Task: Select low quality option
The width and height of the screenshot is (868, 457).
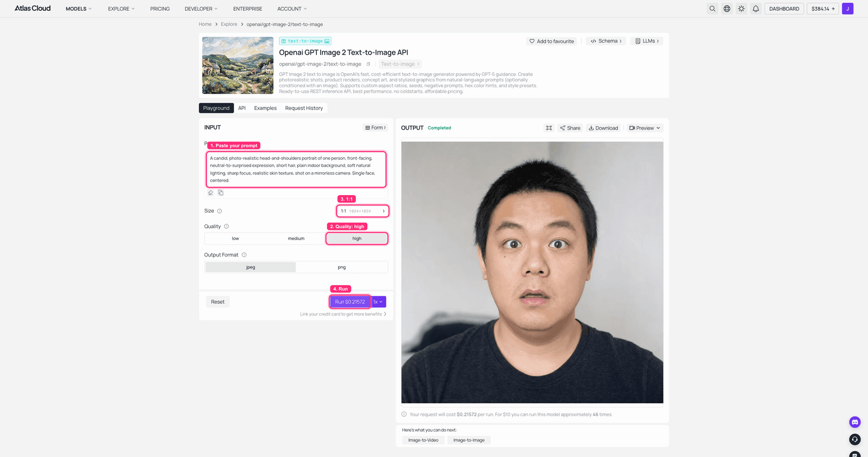Action: click(x=235, y=239)
